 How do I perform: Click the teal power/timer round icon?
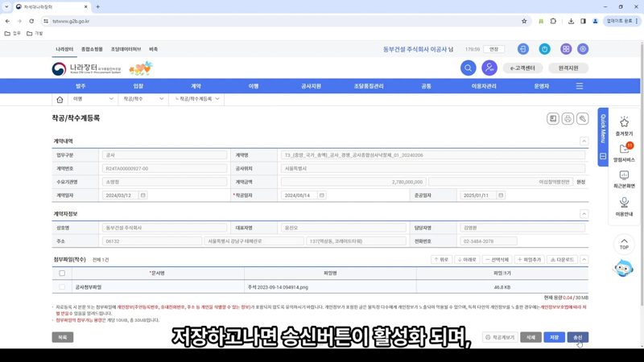pyautogui.click(x=545, y=49)
